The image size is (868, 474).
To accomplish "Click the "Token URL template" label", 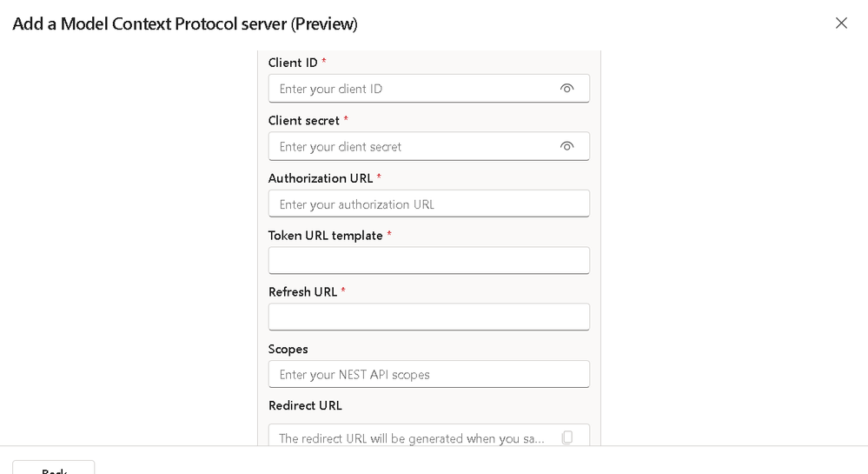I will 325,236.
